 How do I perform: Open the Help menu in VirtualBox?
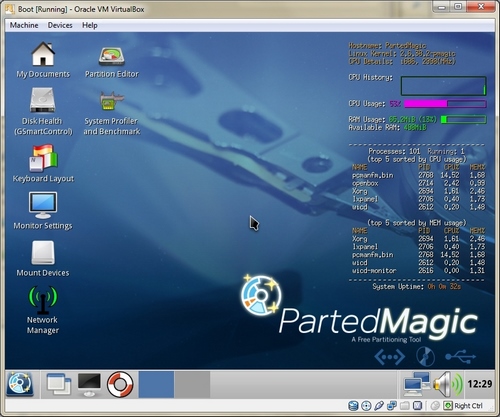90,25
